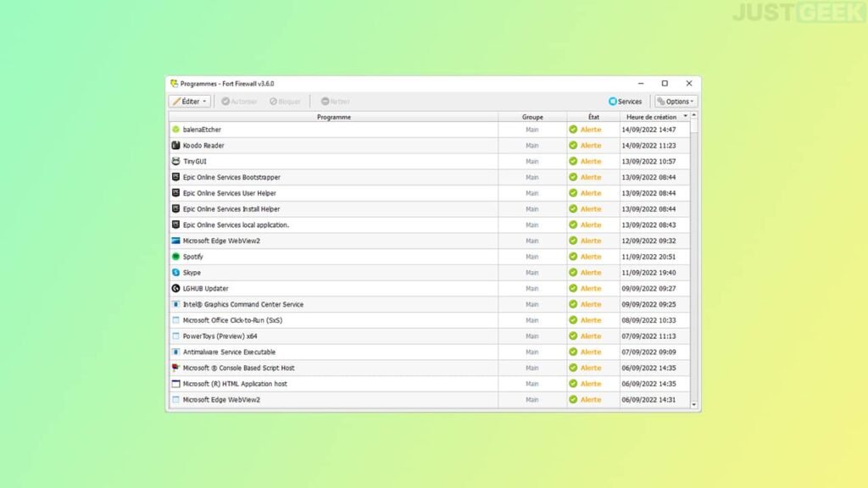Open the Services button

[x=626, y=102]
